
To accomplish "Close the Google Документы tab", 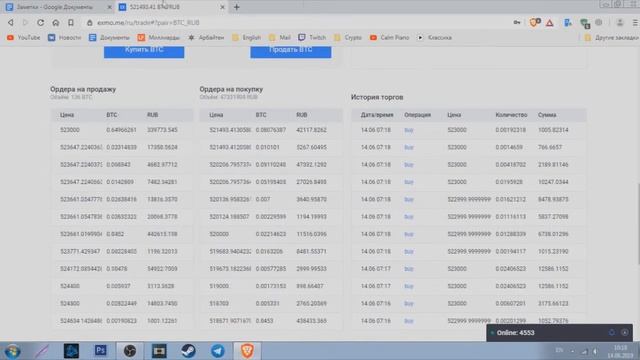I will [109, 7].
